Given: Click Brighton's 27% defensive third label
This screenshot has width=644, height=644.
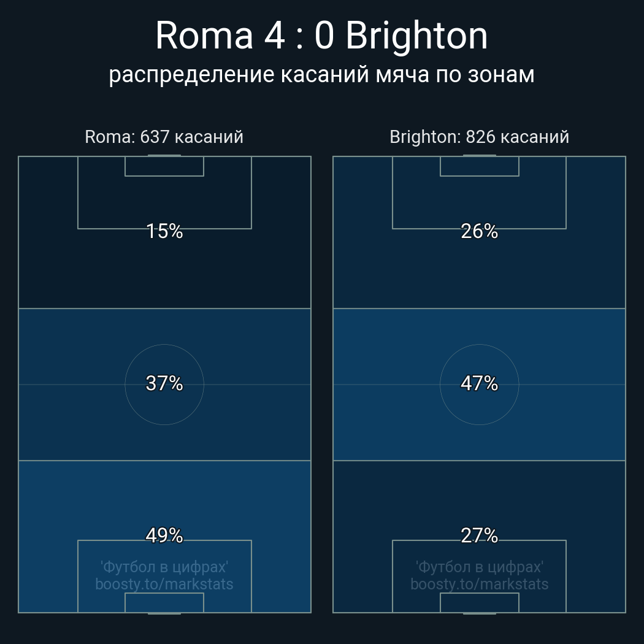Looking at the screenshot, I should pyautogui.click(x=479, y=535).
